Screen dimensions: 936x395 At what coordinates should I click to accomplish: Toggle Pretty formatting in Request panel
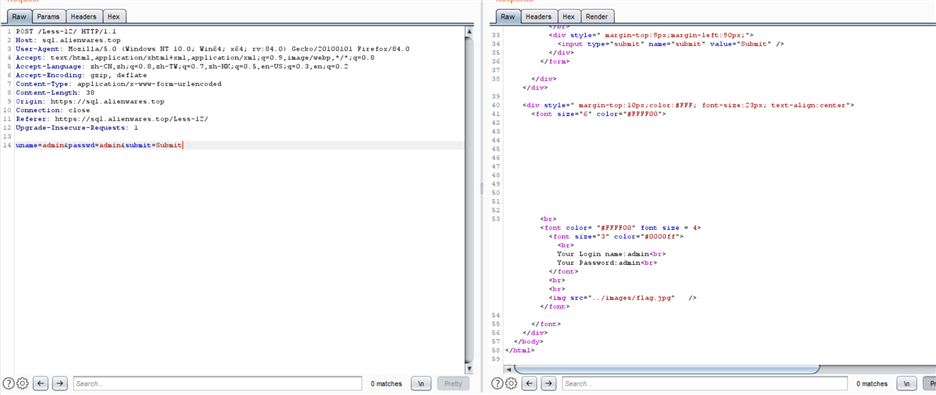coord(453,384)
